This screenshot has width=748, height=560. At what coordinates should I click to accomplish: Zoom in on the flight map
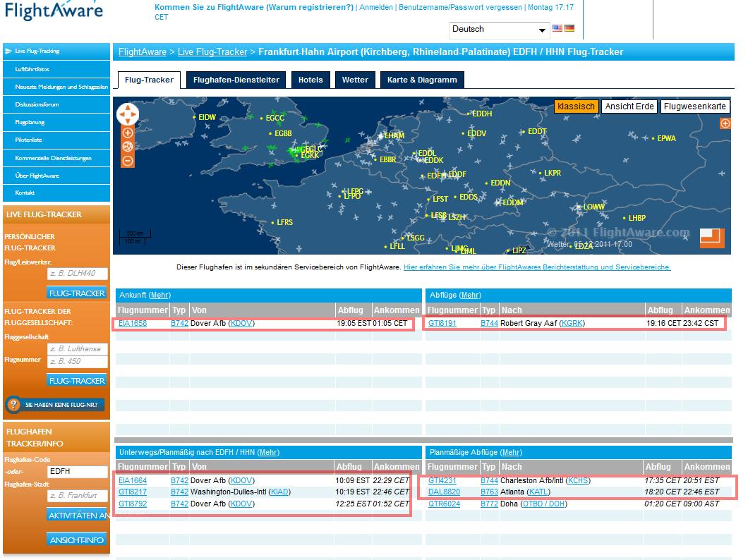pyautogui.click(x=128, y=133)
